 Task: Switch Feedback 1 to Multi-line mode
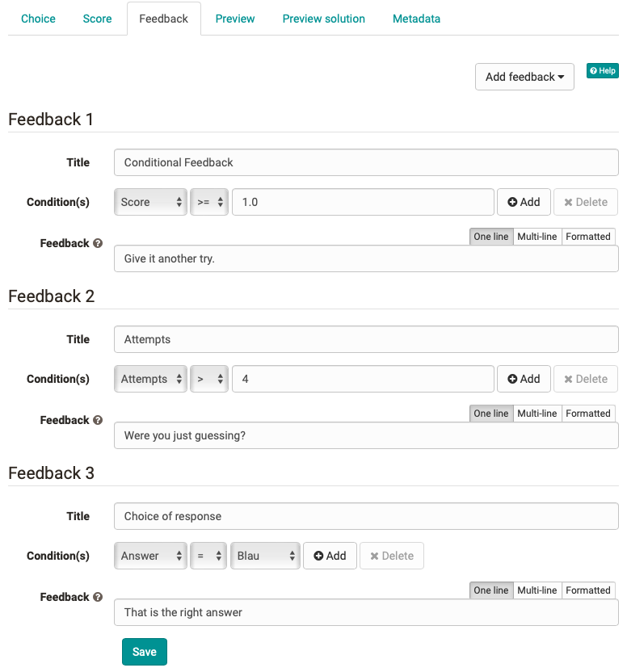(x=537, y=236)
